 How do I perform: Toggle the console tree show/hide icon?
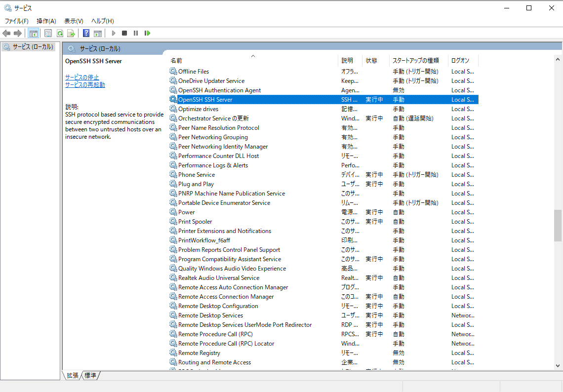pos(34,34)
